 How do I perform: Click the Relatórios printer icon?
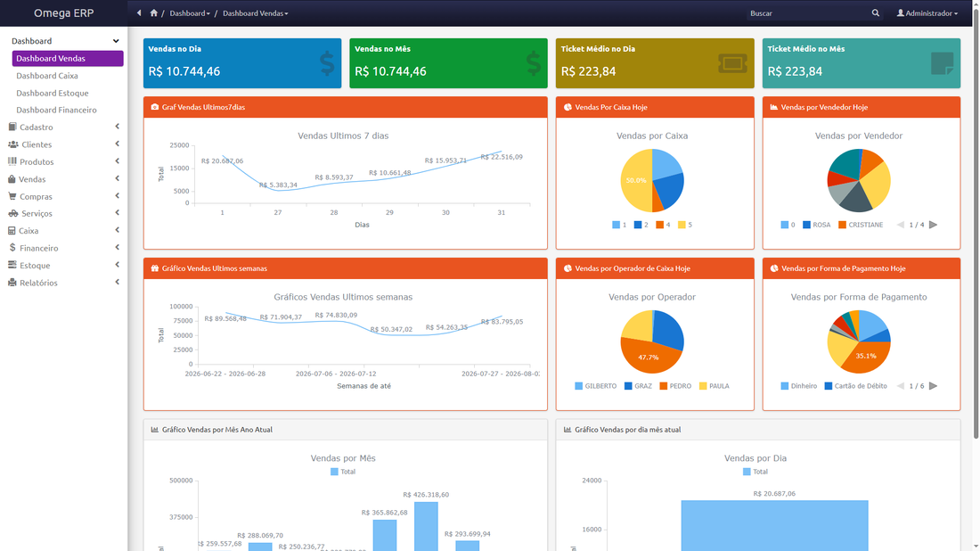click(x=12, y=283)
